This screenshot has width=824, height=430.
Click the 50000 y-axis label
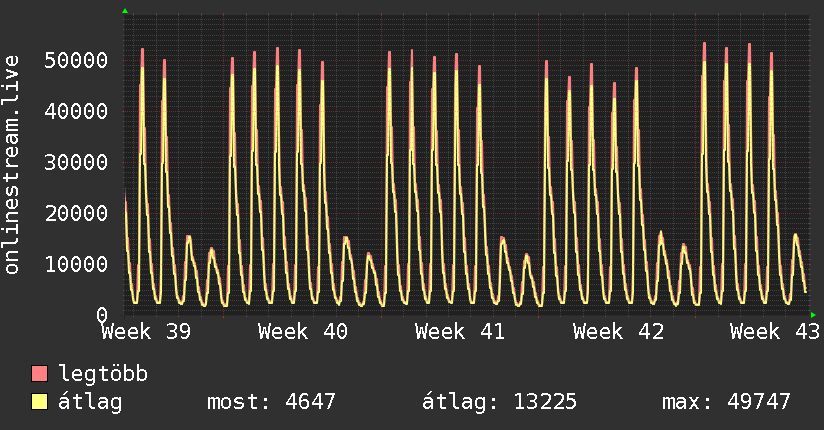(76, 60)
